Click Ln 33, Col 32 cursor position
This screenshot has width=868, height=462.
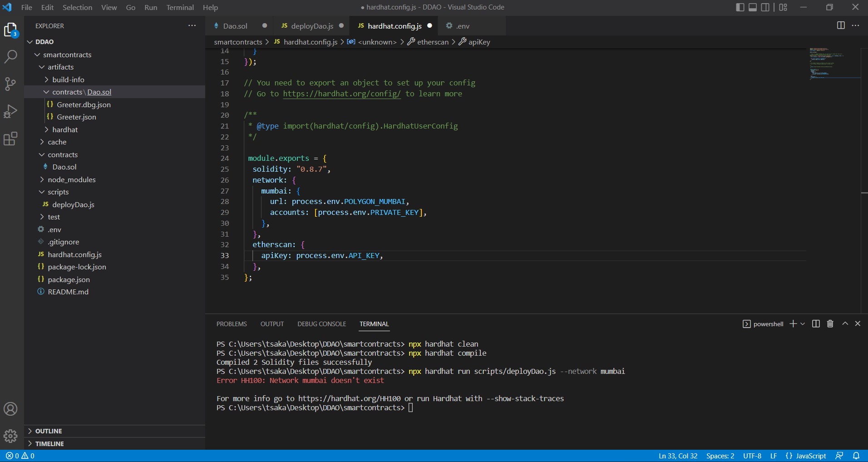click(x=678, y=456)
